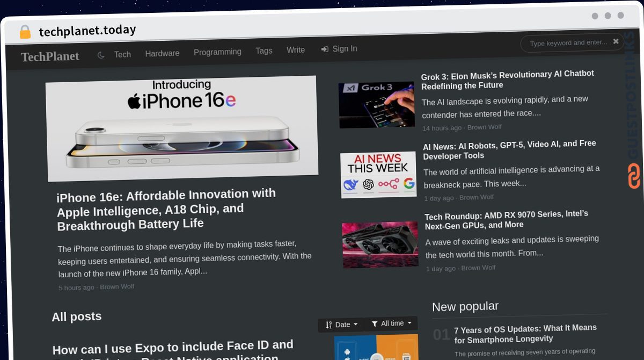
Task: Open the Tech menu item
Action: (122, 54)
